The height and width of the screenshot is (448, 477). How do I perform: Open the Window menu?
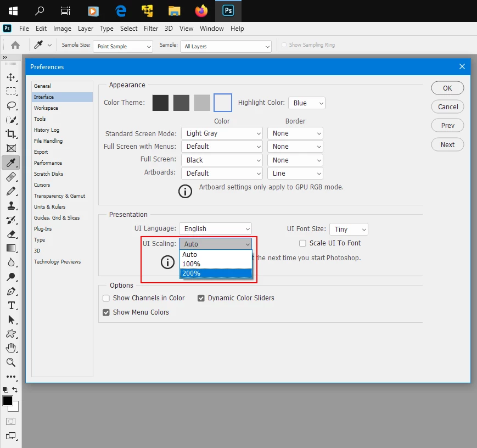pyautogui.click(x=212, y=29)
